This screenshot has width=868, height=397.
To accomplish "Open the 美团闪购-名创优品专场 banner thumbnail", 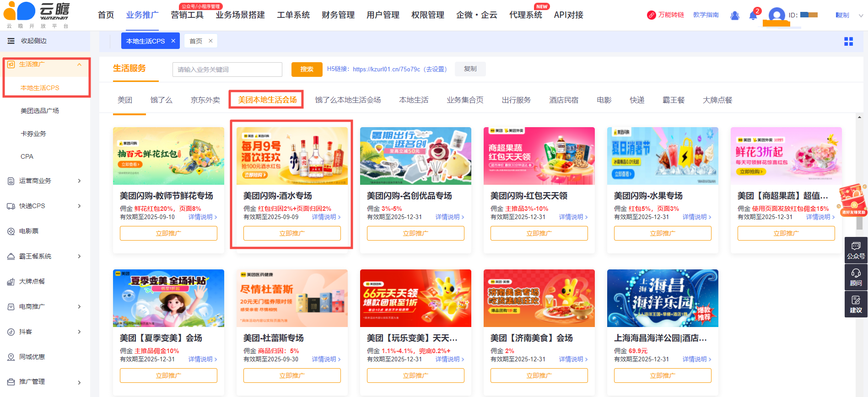I will coord(415,156).
